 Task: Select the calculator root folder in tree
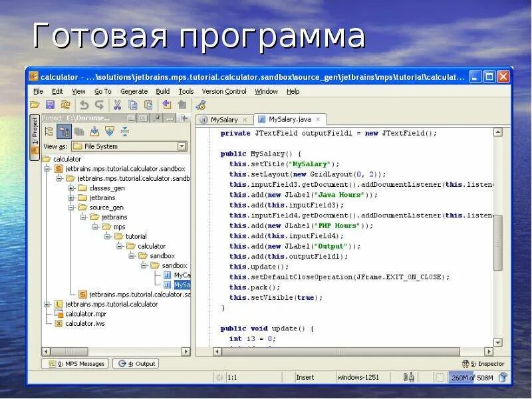click(62, 159)
